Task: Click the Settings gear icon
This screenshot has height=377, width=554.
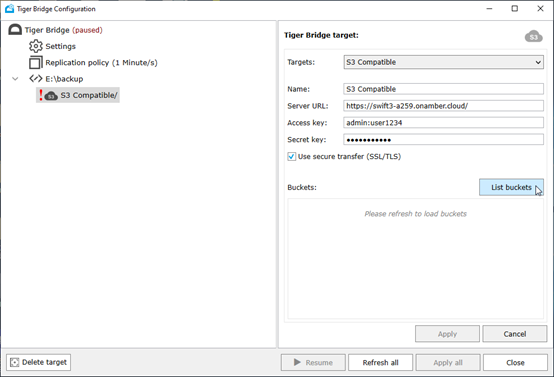Action: click(36, 46)
